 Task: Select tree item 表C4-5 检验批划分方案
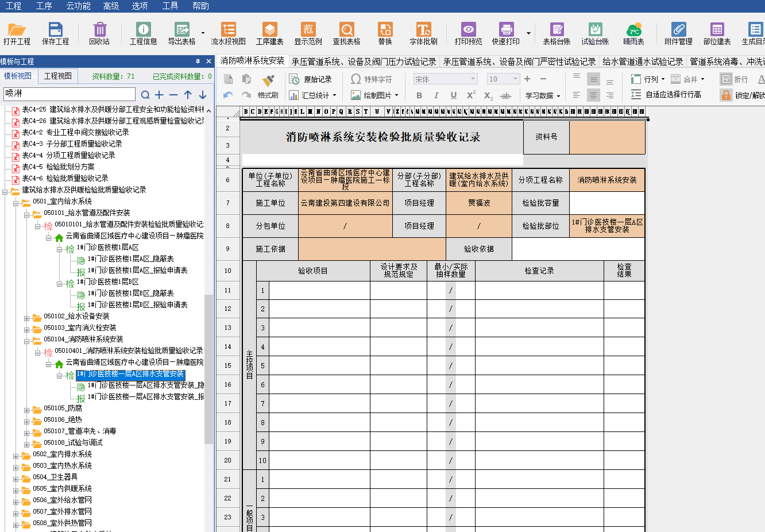(58, 167)
